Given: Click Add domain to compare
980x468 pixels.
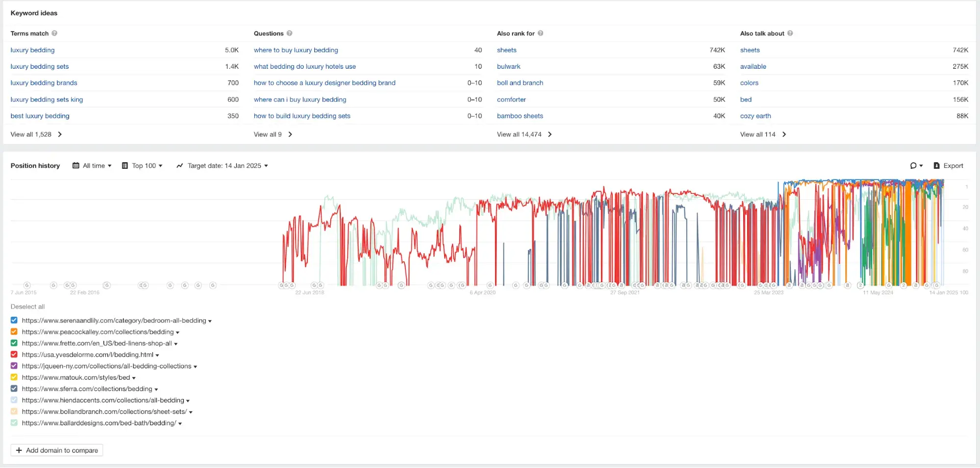Looking at the screenshot, I should [57, 450].
